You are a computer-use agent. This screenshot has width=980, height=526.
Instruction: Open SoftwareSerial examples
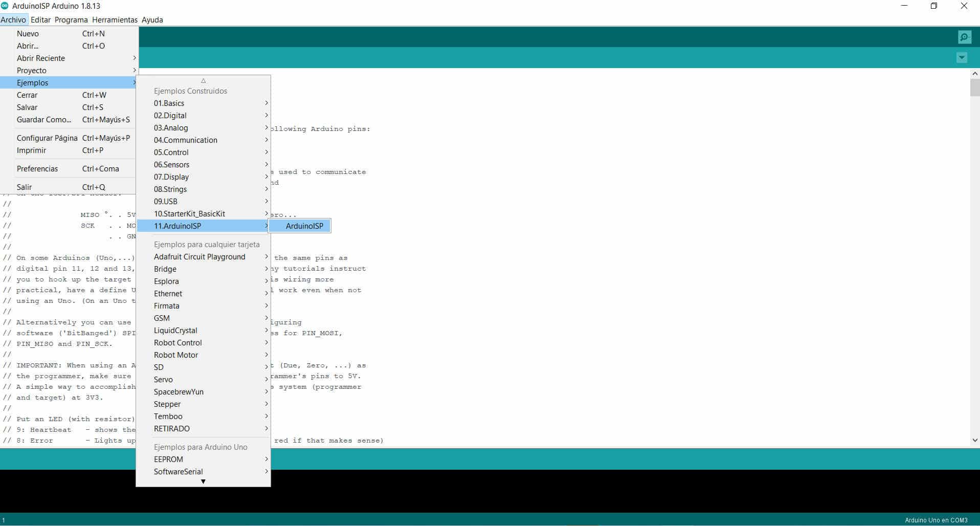click(x=203, y=472)
